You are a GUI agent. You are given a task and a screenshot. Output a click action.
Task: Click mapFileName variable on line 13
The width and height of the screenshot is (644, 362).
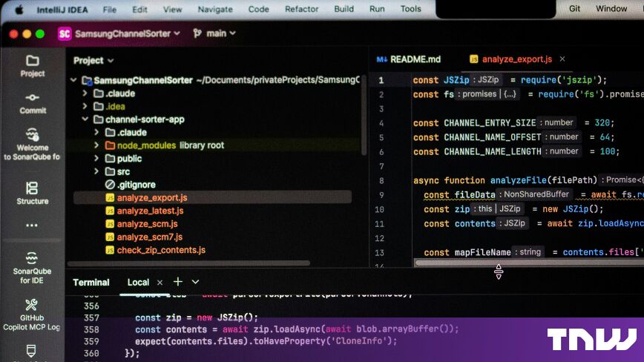(x=482, y=252)
